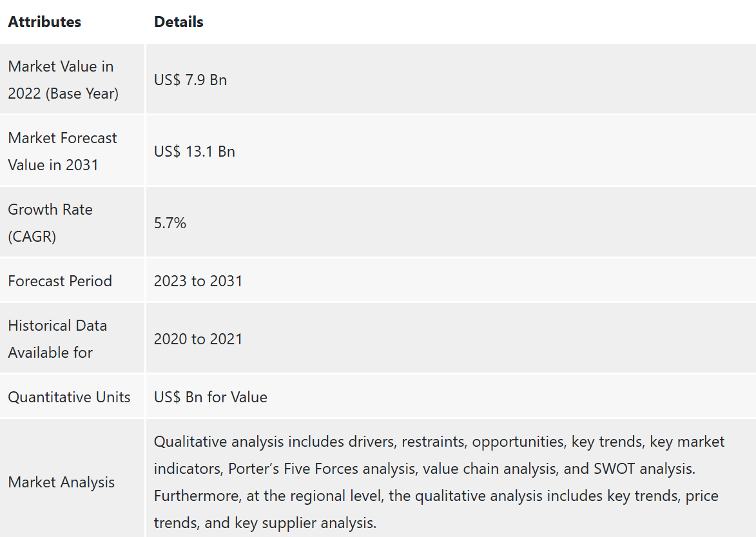Click the Attributes column header
This screenshot has height=537, width=756.
(x=44, y=22)
